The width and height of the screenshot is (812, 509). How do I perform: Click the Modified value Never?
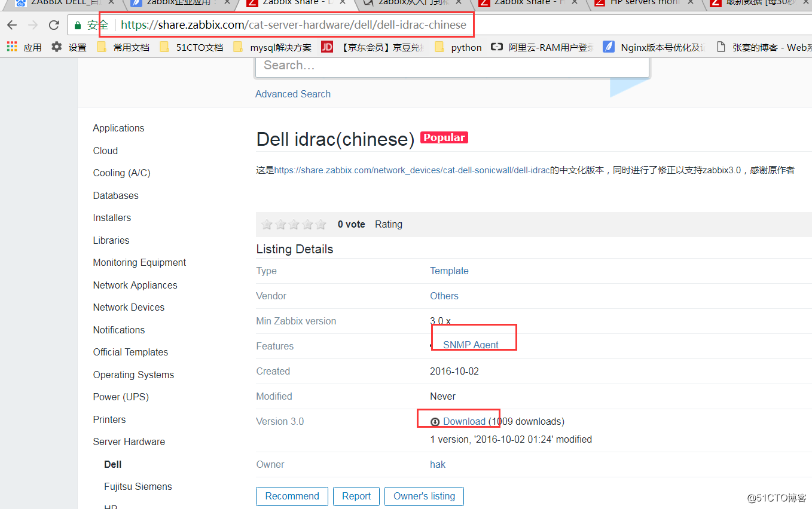point(442,396)
